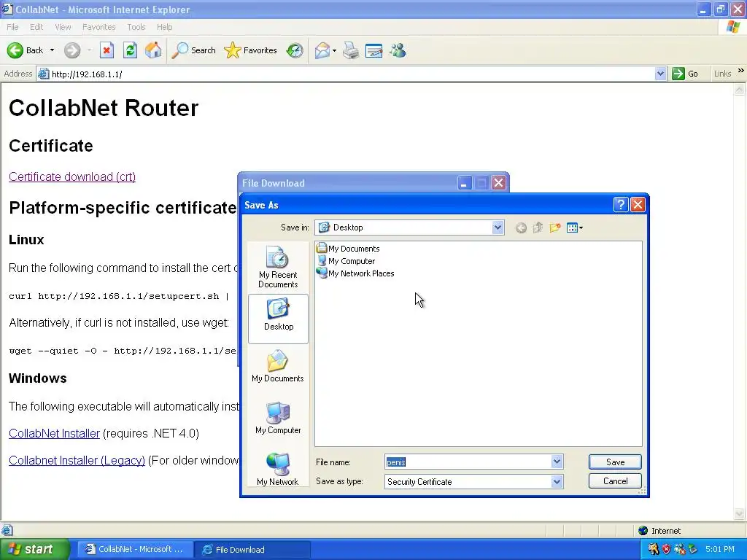Screen dimensions: 747x560
Task: Open History clock icon in IE toolbar
Action: 295,50
